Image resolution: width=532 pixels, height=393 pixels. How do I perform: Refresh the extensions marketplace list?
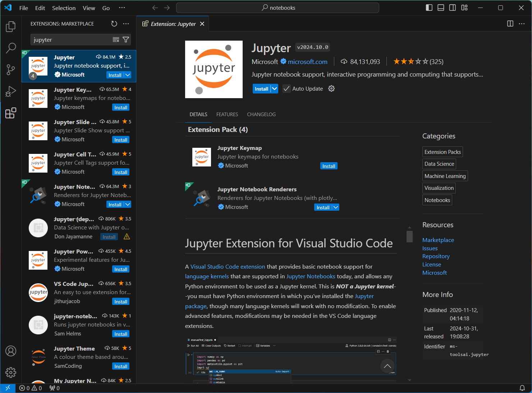pyautogui.click(x=114, y=24)
